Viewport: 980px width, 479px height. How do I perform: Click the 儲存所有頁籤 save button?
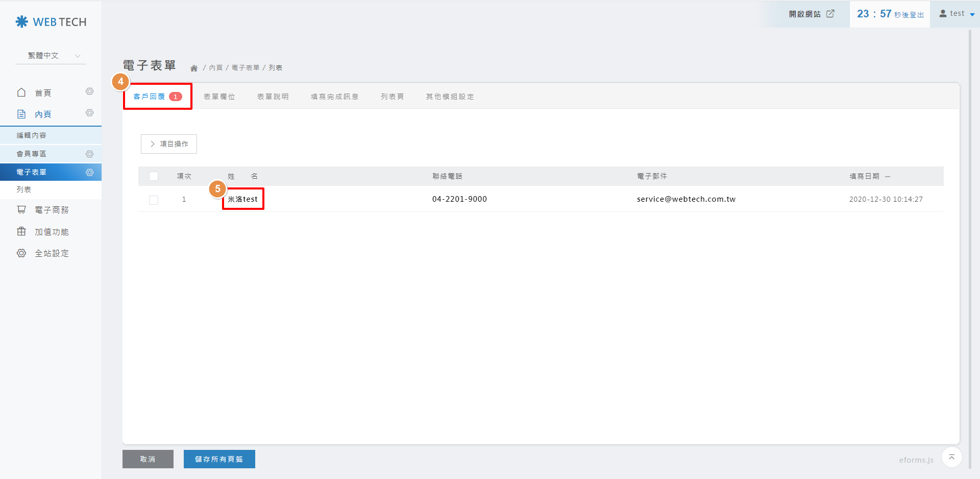[219, 459]
